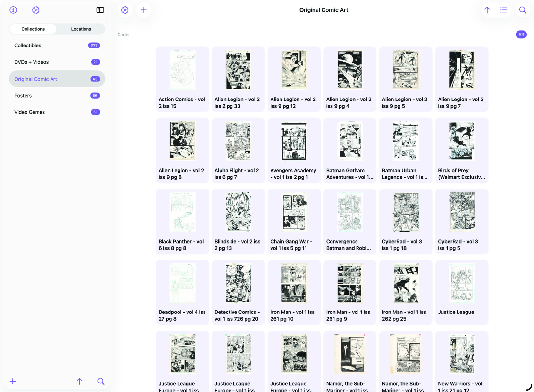Open Iron Man iss 261 pg 10 card
Viewport: 534px width, 392px height.
coord(294,292)
